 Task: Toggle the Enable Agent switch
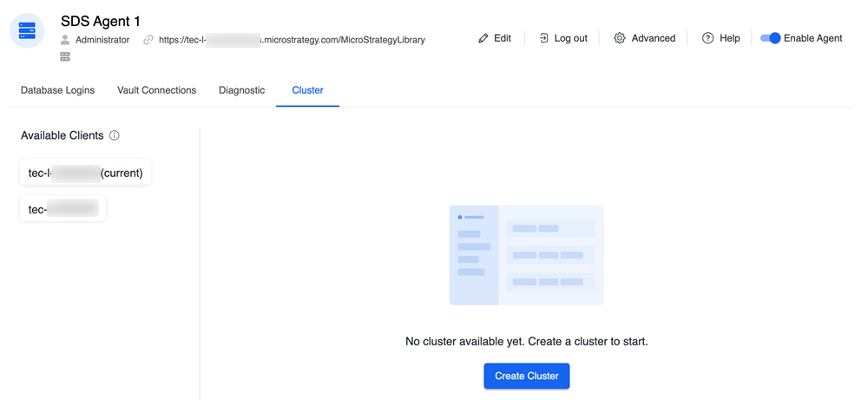[770, 38]
